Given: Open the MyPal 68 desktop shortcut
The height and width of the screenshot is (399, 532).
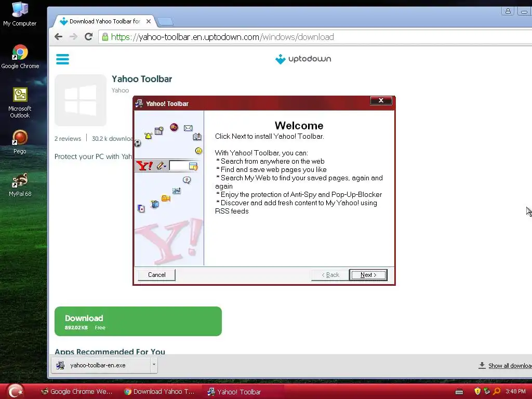Looking at the screenshot, I should (x=20, y=185).
